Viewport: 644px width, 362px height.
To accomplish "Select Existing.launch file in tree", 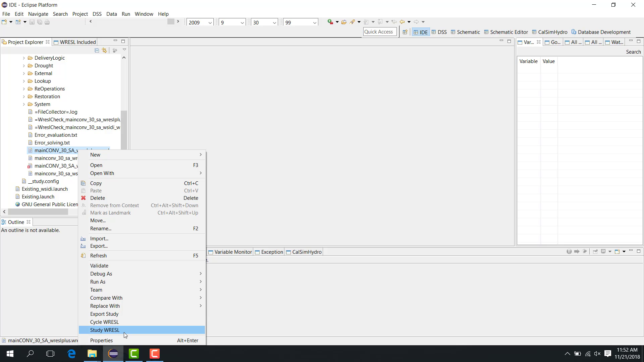I will click(x=38, y=197).
